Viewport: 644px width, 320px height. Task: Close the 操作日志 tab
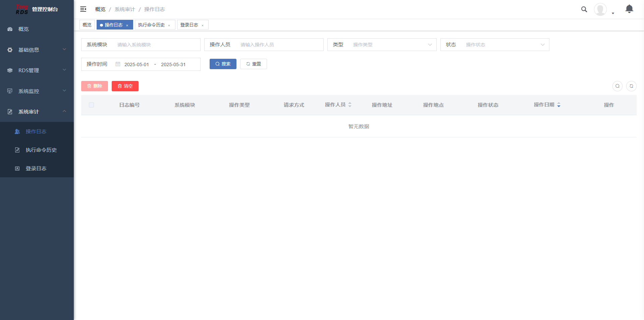(127, 26)
